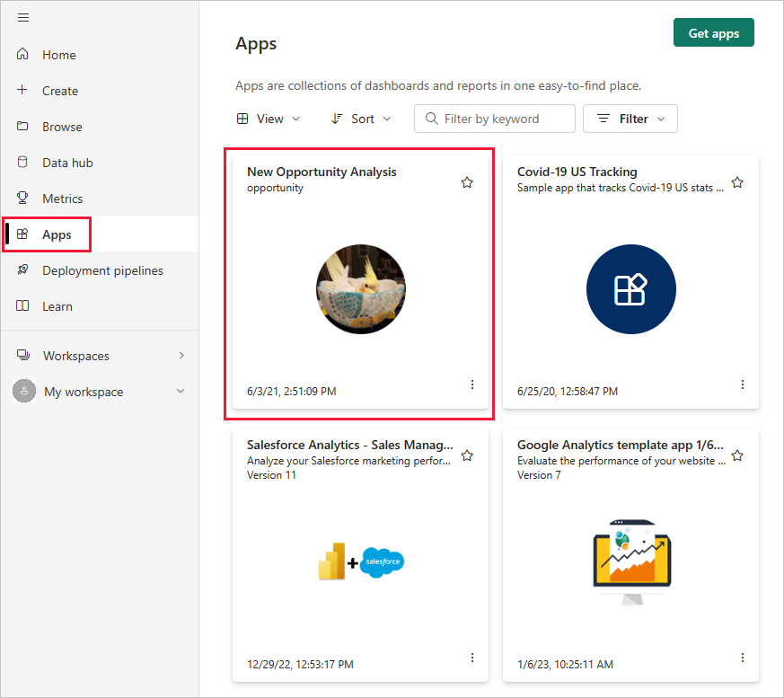This screenshot has width=784, height=698.
Task: Click the Workspaces icon
Action: click(x=23, y=355)
